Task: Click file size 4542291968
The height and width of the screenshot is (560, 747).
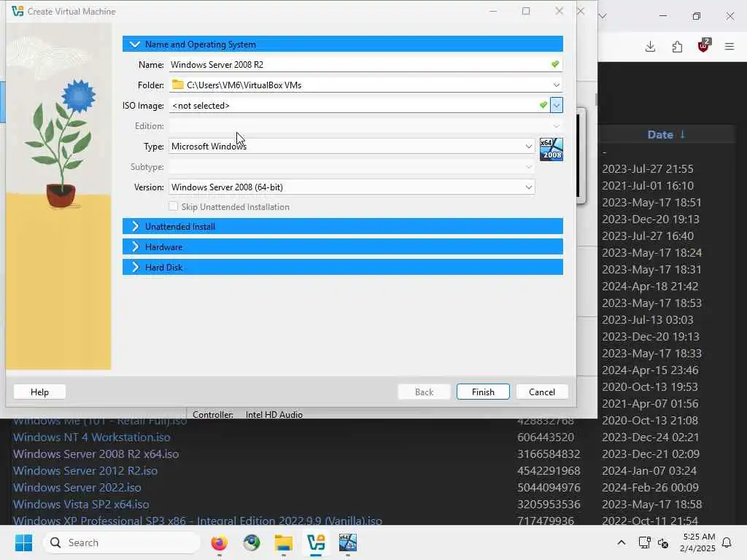Action: tap(549, 470)
